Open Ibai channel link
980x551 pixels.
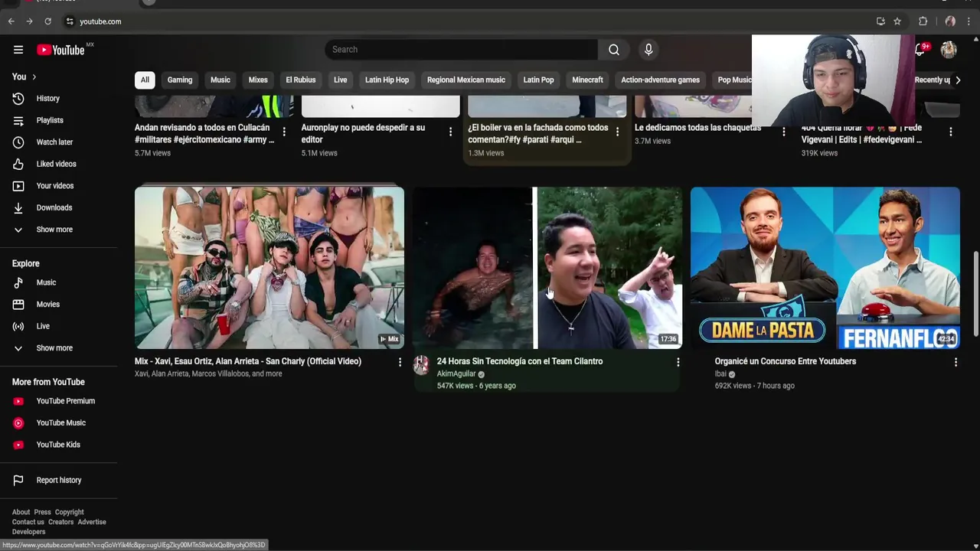(720, 374)
